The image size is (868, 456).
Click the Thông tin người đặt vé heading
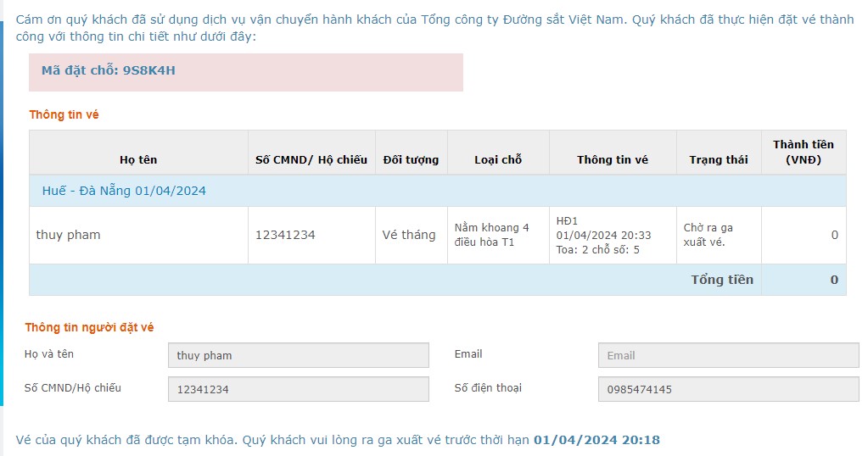click(89, 327)
